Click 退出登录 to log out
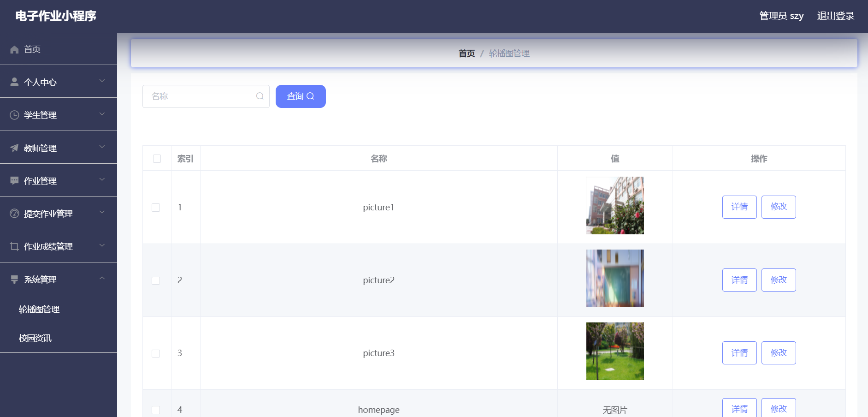The image size is (868, 417). (x=836, y=16)
